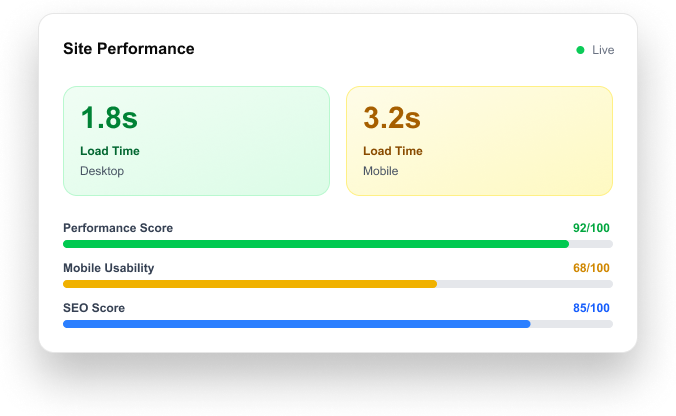Click the 85/100 SEO score value

pyautogui.click(x=591, y=308)
